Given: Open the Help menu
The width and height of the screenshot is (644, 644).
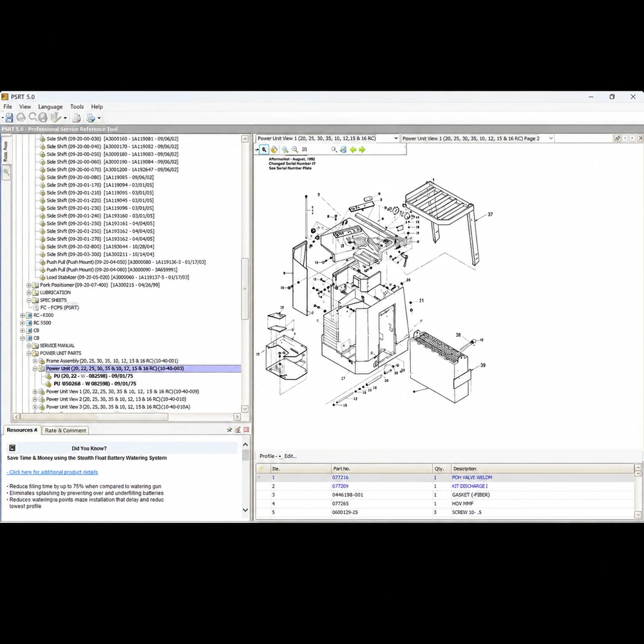Looking at the screenshot, I should (97, 106).
